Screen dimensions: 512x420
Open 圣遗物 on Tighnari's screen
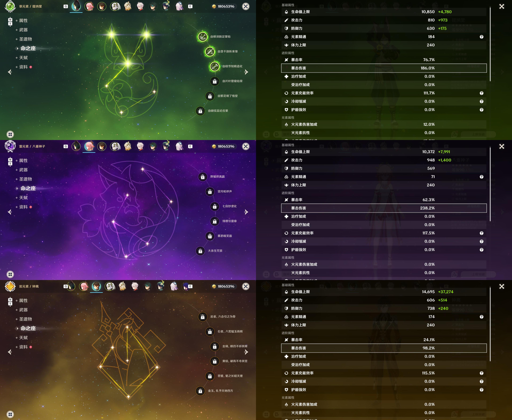pyautogui.click(x=25, y=39)
